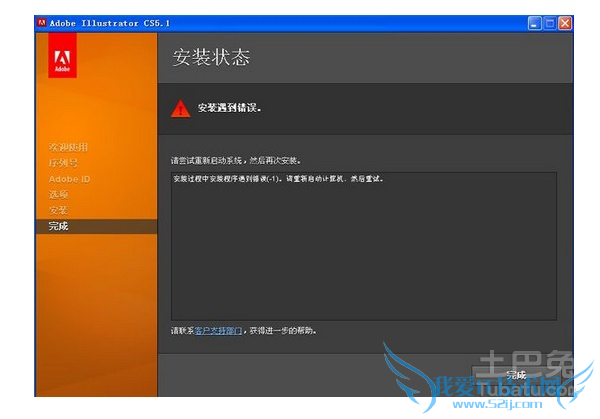This screenshot has height=419, width=600.
Task: Select the Adobe ID step in the sidebar
Action: pos(70,179)
